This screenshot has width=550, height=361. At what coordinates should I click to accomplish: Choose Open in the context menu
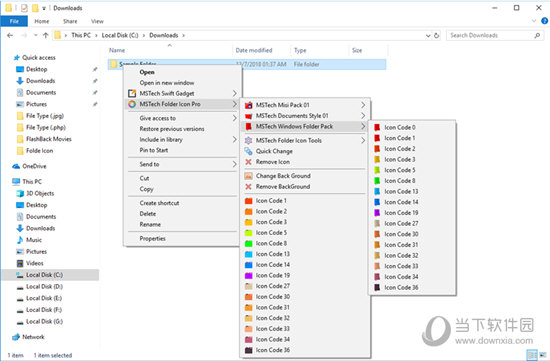(x=147, y=72)
